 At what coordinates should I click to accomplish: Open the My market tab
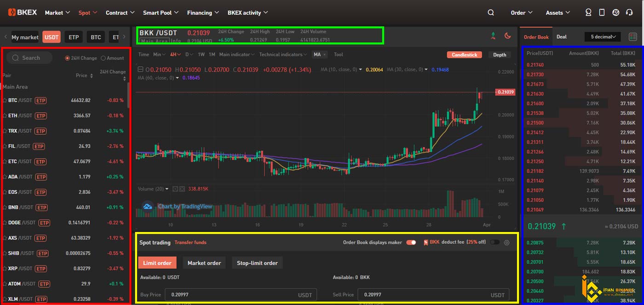[25, 37]
